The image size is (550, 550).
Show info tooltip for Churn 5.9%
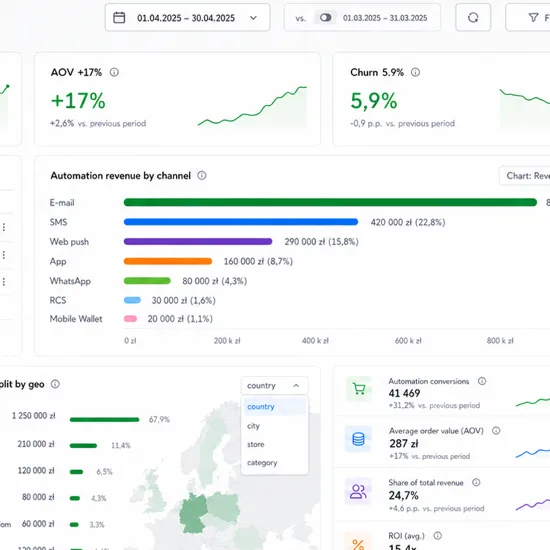tap(415, 72)
